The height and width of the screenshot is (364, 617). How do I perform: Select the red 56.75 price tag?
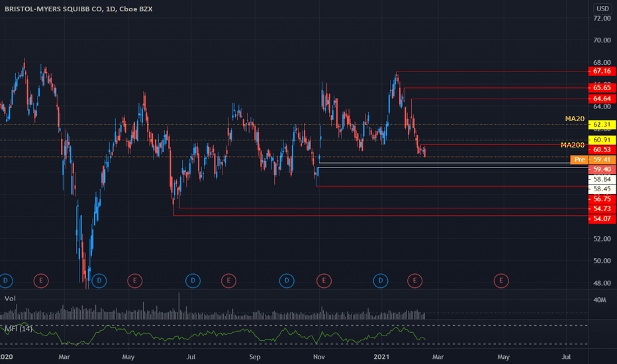tap(602, 199)
